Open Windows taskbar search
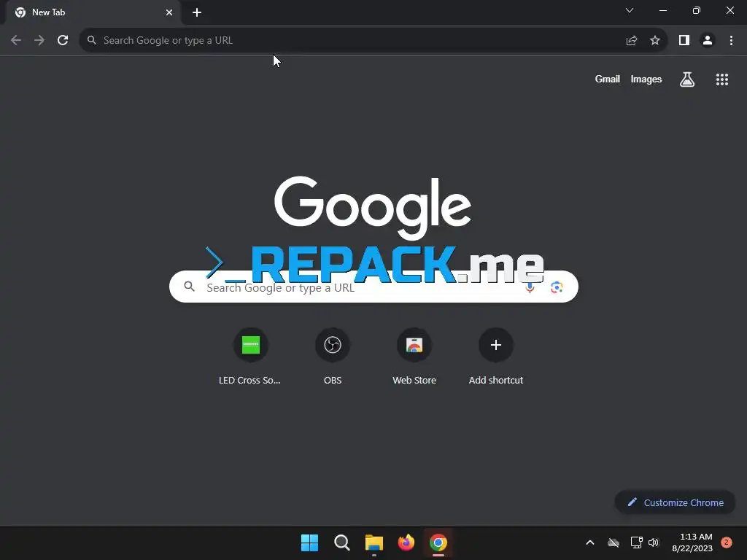747x560 pixels. click(x=341, y=542)
